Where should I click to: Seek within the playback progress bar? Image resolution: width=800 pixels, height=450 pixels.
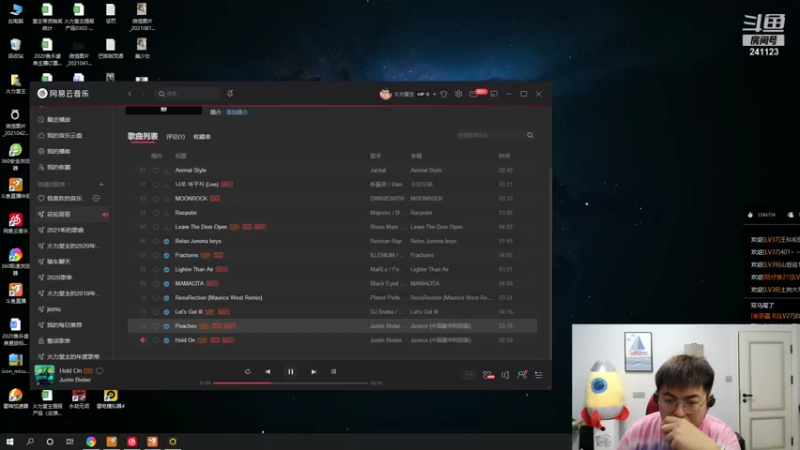point(290,383)
